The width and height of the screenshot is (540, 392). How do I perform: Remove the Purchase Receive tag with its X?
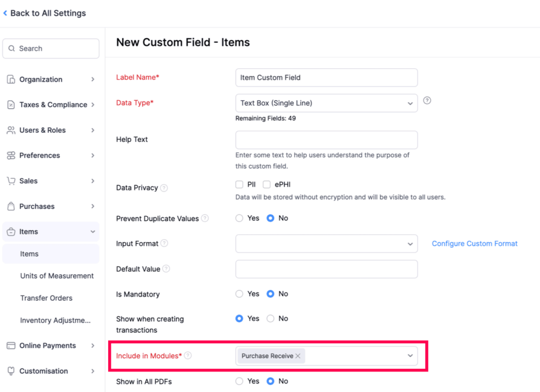pos(298,356)
